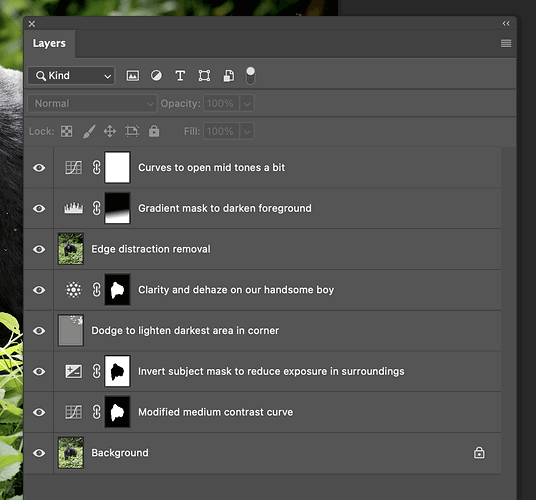
Task: Select Background layer thumbnail
Action: click(71, 453)
